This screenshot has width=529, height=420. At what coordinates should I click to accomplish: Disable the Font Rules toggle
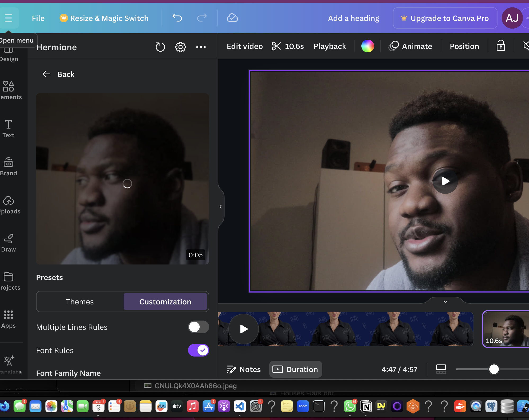click(x=198, y=350)
